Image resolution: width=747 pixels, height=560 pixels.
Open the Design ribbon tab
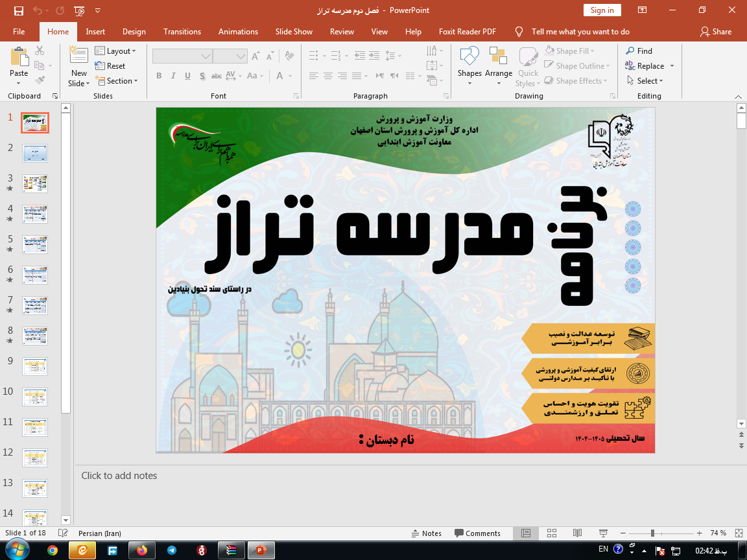pos(134,31)
